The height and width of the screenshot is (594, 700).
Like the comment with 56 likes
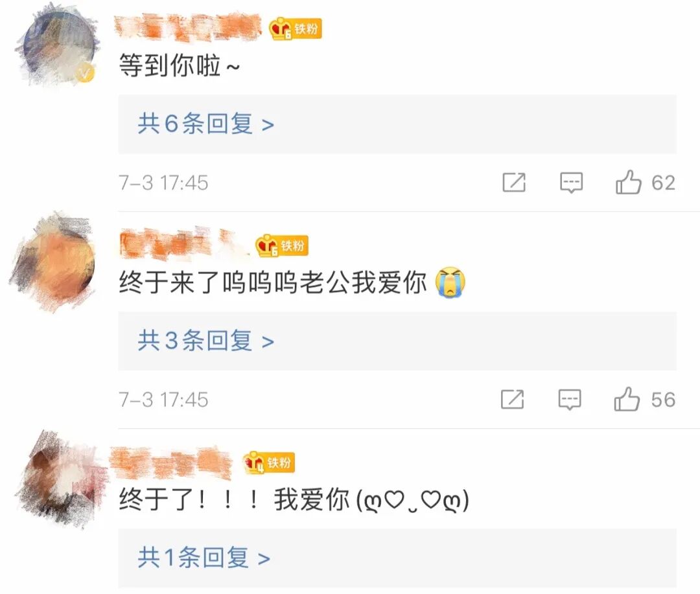(x=627, y=399)
